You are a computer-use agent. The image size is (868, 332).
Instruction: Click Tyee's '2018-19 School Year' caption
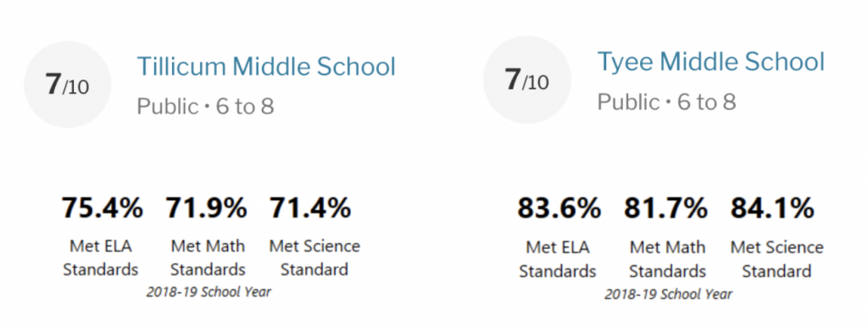point(668,295)
